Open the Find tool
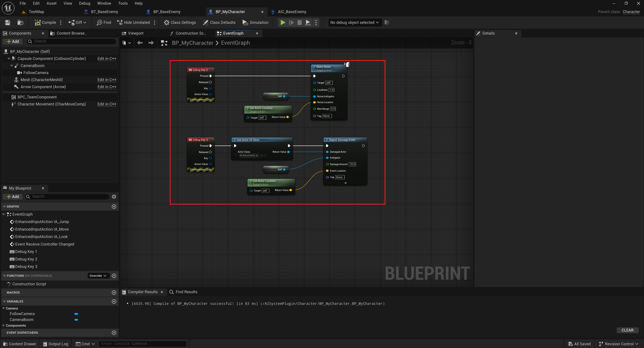 point(104,23)
